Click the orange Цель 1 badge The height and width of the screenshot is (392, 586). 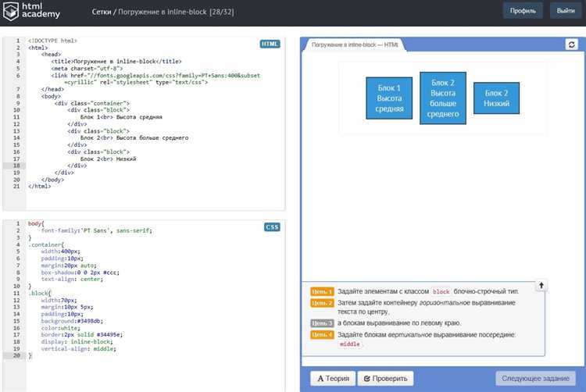pyautogui.click(x=322, y=291)
